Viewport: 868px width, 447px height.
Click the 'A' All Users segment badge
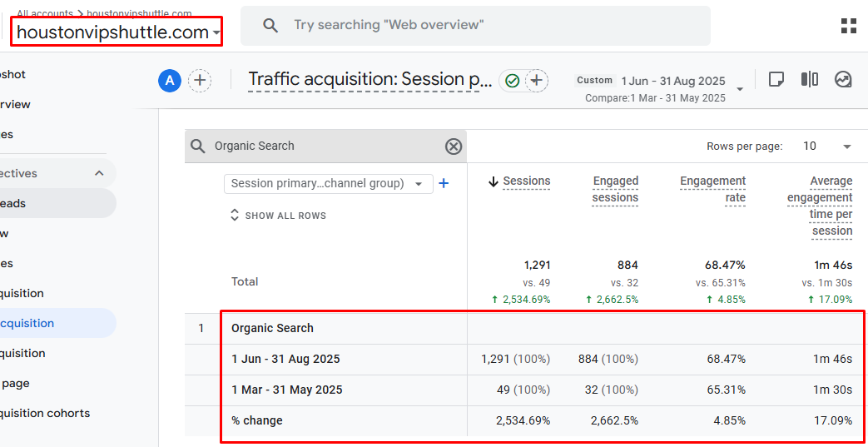(170, 81)
